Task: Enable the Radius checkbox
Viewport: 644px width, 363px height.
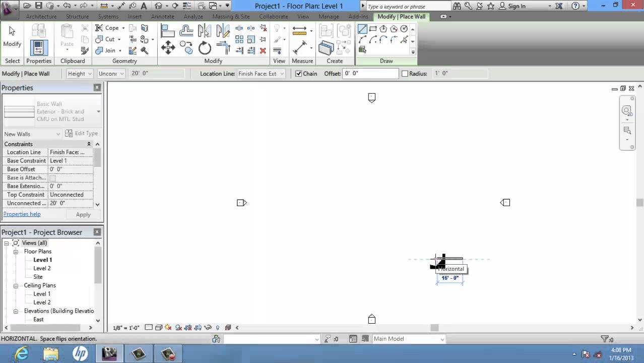Action: click(405, 74)
